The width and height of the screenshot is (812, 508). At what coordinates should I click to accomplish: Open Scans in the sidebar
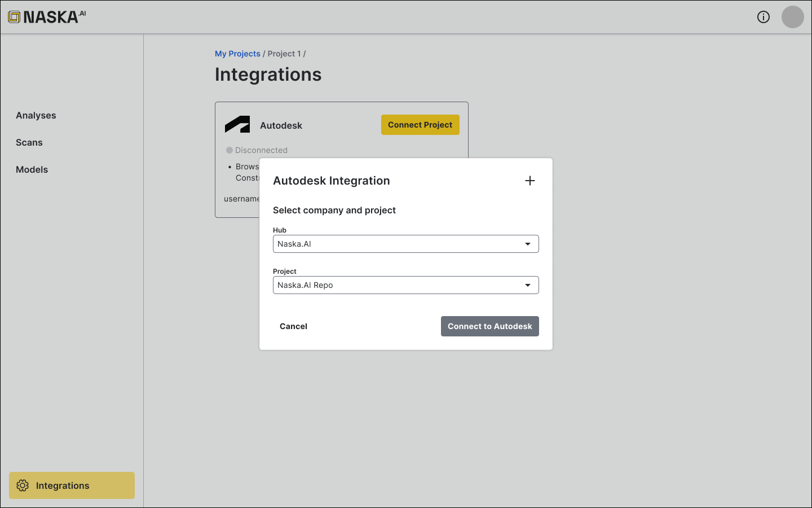[x=29, y=142]
